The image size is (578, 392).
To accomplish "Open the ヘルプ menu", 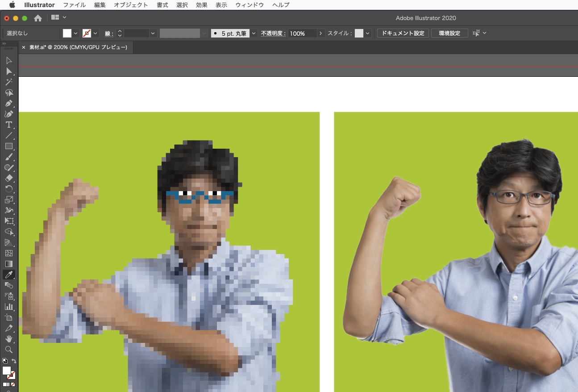I will (x=281, y=5).
